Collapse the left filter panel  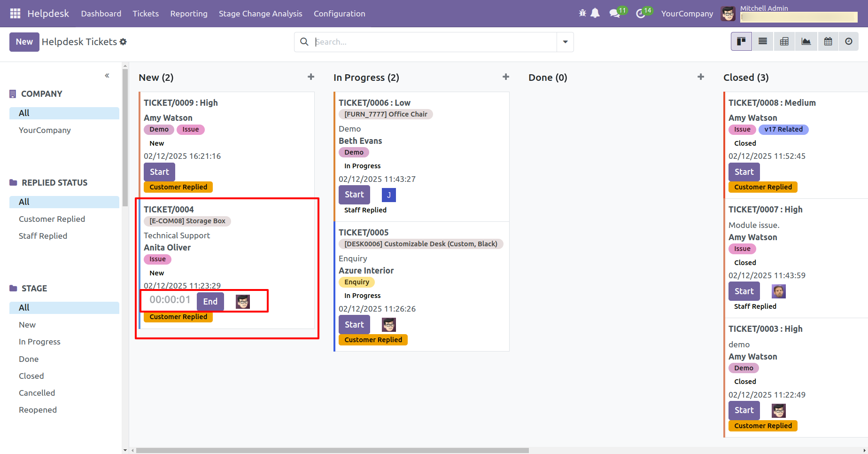tap(107, 75)
